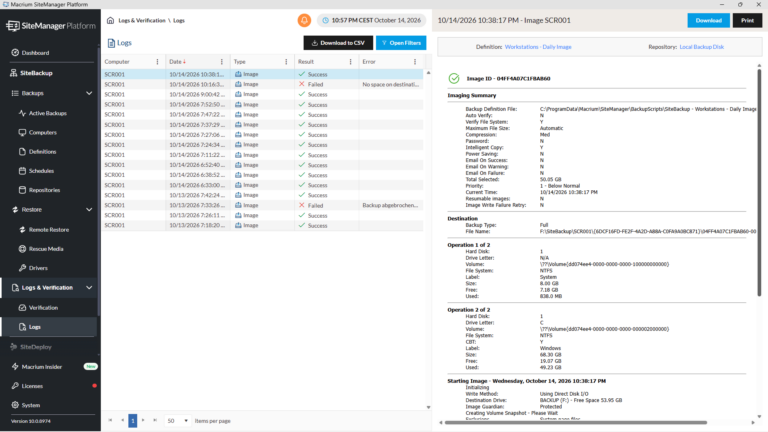Select failed log 10/14/2026 10:16:3...
The image size is (768, 432).
tap(263, 84)
